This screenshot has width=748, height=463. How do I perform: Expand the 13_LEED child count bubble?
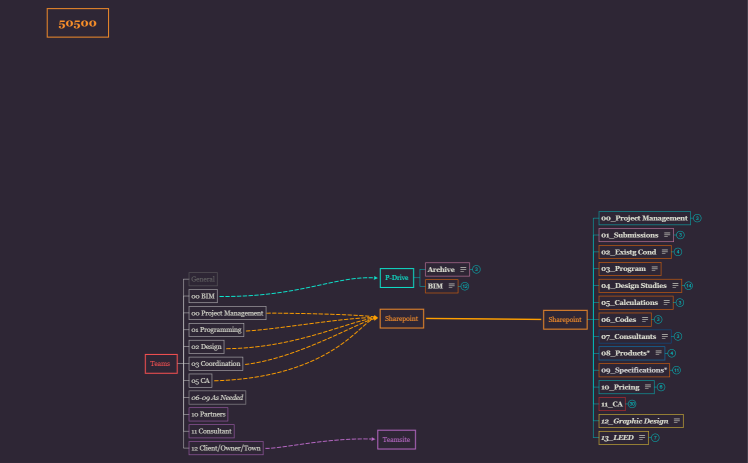[x=655, y=438]
